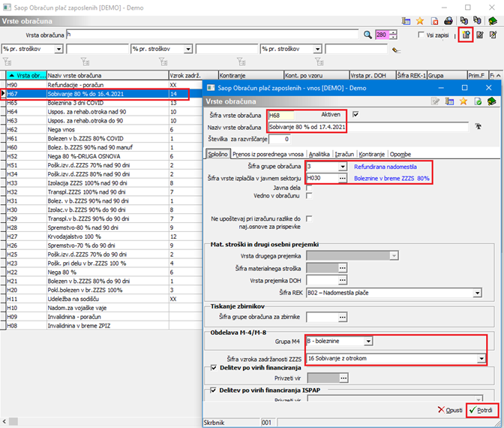
Task: Expand the first % pr. stroškov dropdown
Action: [x=58, y=50]
